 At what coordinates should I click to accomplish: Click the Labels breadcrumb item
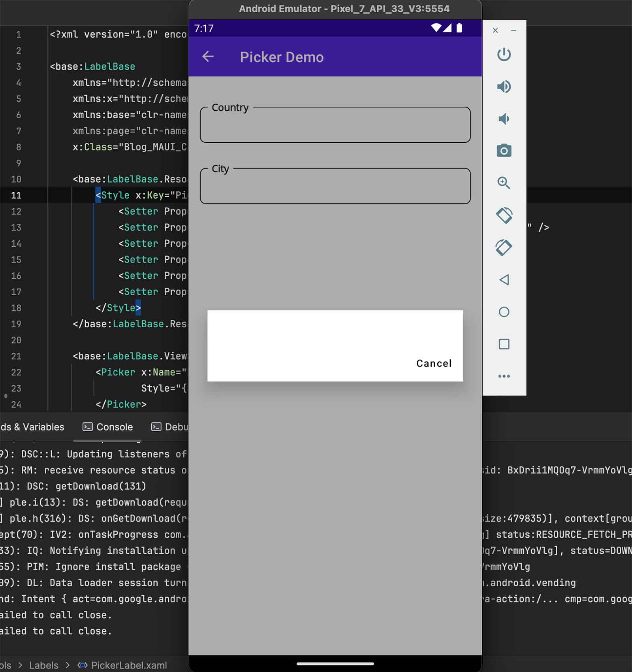(43, 665)
